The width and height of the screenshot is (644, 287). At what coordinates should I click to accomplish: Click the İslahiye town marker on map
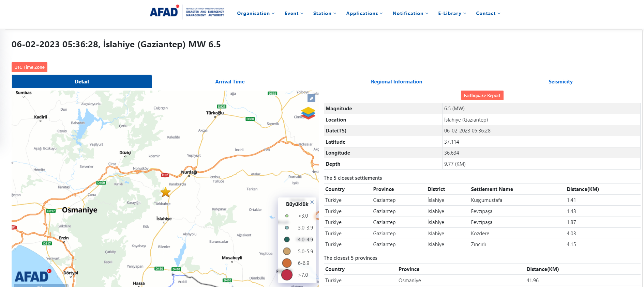164,223
